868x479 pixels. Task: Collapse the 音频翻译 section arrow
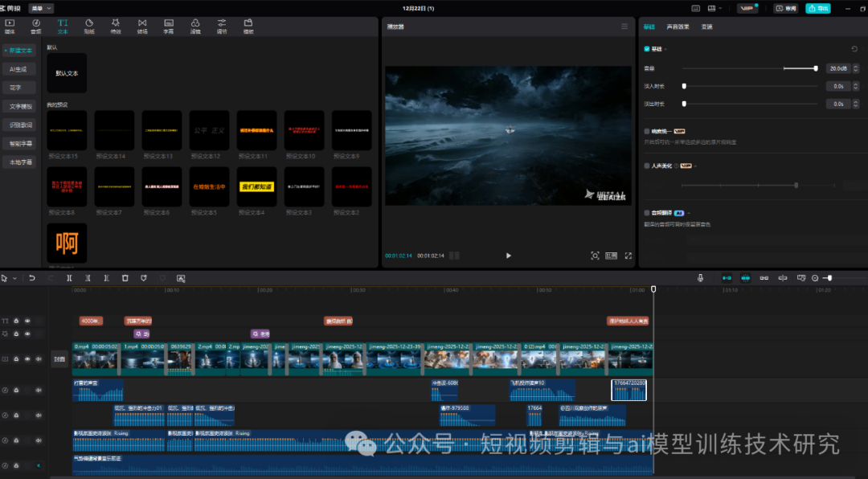pyautogui.click(x=689, y=213)
